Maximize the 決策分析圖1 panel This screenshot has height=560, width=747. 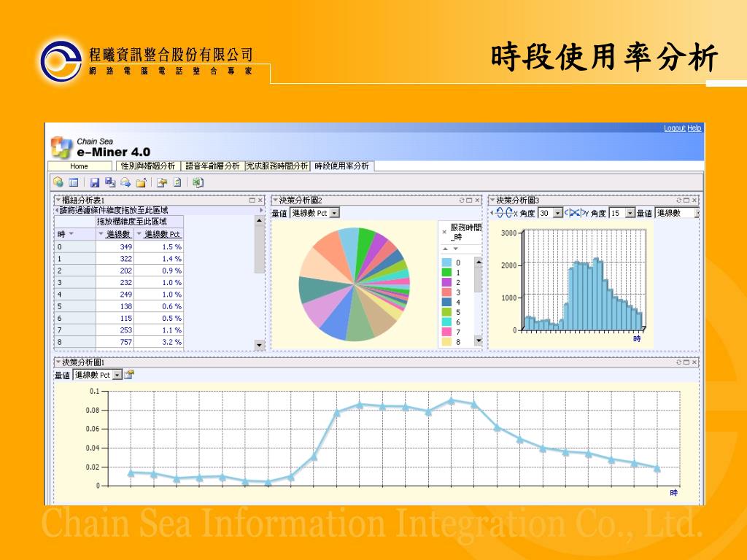pos(686,362)
